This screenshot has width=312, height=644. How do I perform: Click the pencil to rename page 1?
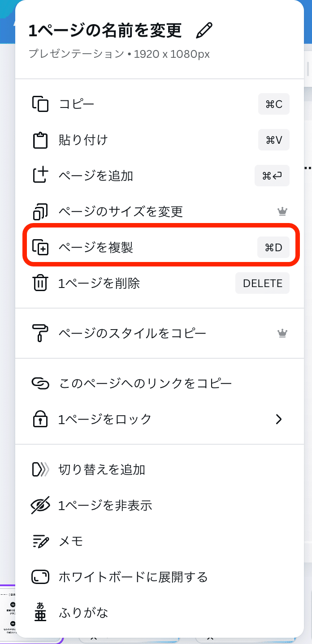[x=204, y=30]
